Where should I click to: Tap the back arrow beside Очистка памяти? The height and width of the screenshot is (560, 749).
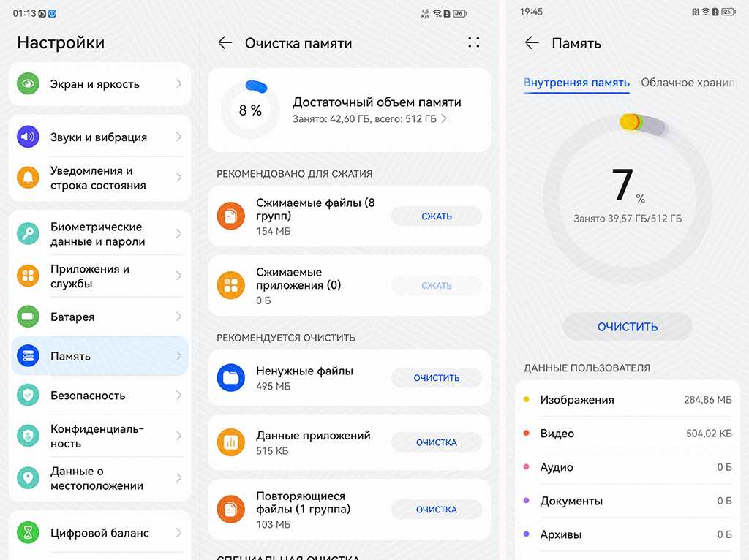click(x=225, y=43)
